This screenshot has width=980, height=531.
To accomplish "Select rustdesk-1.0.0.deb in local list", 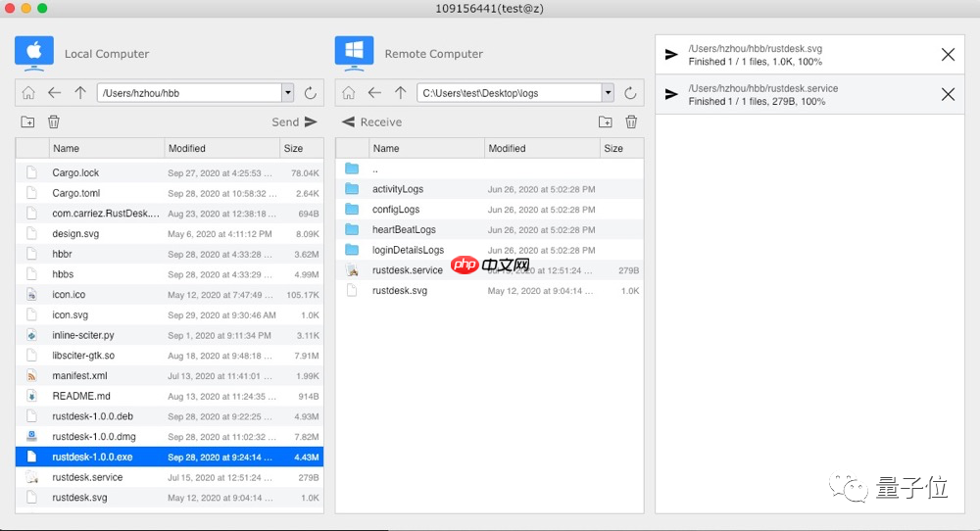I will pyautogui.click(x=170, y=416).
